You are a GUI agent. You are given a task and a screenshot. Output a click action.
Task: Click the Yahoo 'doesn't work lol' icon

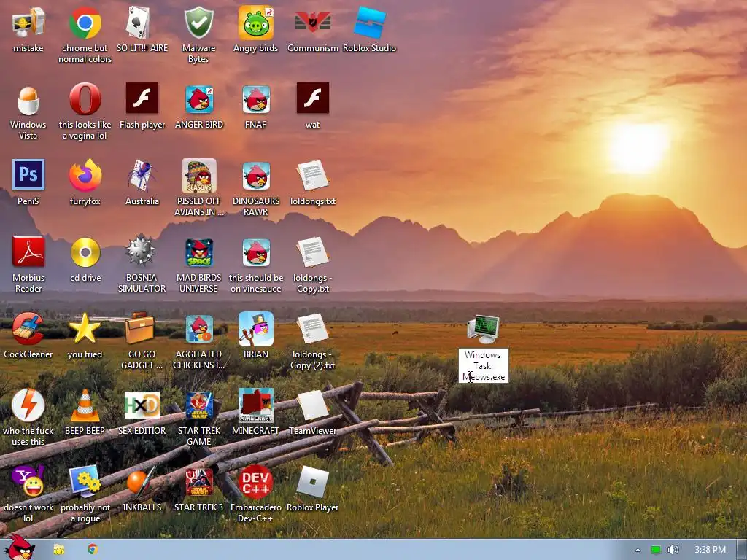[x=28, y=481]
